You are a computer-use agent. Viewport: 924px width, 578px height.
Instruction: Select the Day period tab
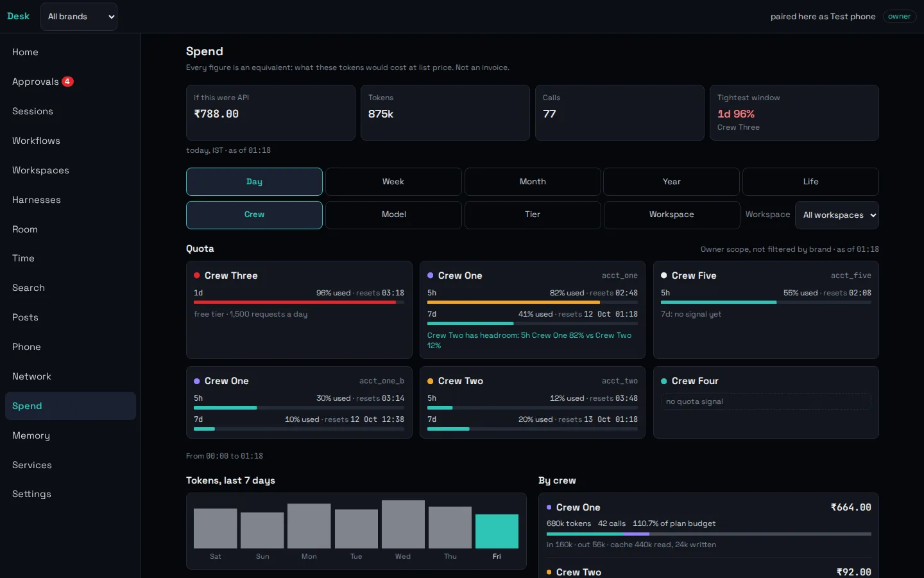click(254, 182)
